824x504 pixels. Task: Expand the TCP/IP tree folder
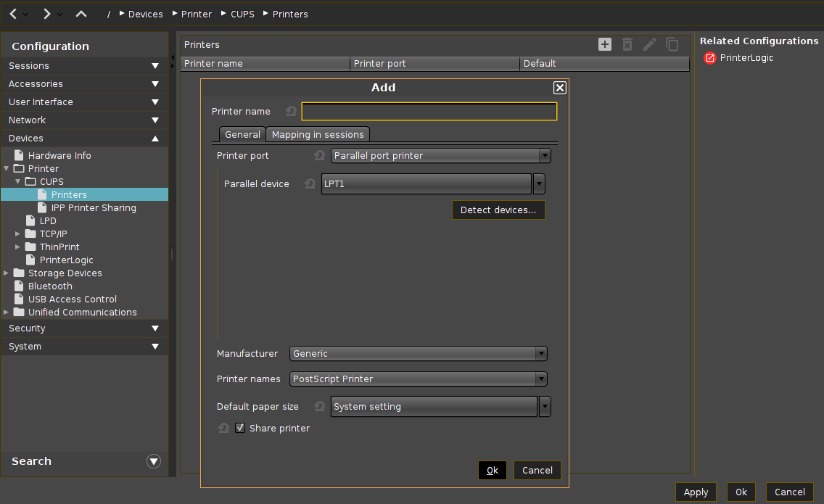coord(18,234)
